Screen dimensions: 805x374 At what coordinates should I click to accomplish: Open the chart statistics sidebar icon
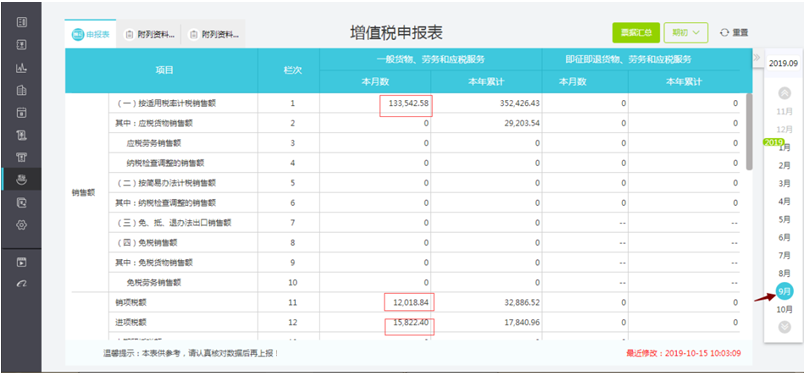(22, 67)
